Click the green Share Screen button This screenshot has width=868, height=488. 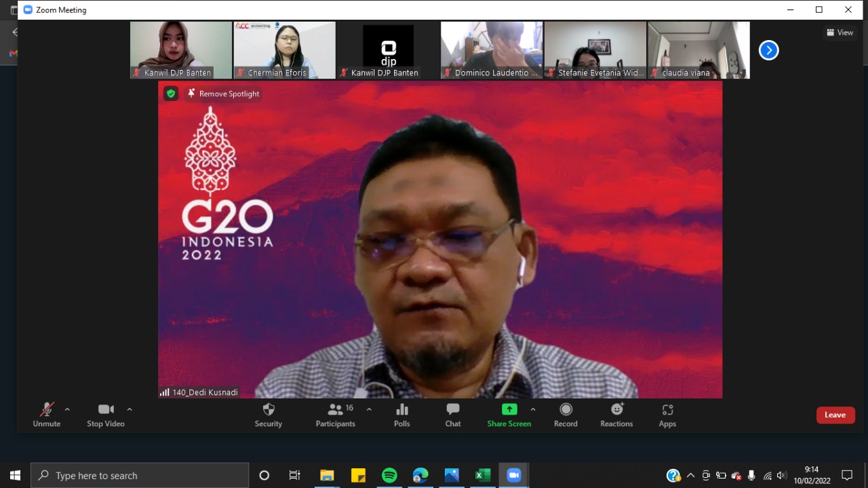coord(509,415)
